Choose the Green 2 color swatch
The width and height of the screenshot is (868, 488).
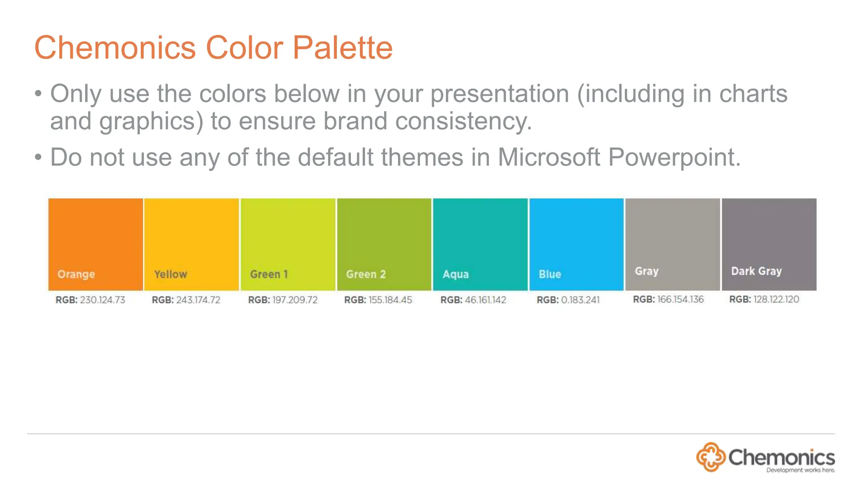coord(384,244)
